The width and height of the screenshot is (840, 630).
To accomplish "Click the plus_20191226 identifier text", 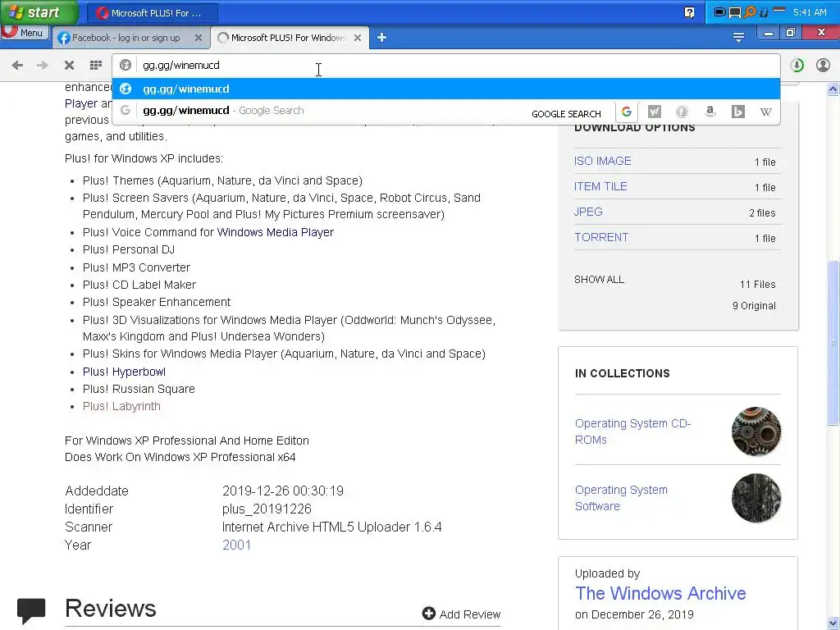I will pyautogui.click(x=267, y=509).
